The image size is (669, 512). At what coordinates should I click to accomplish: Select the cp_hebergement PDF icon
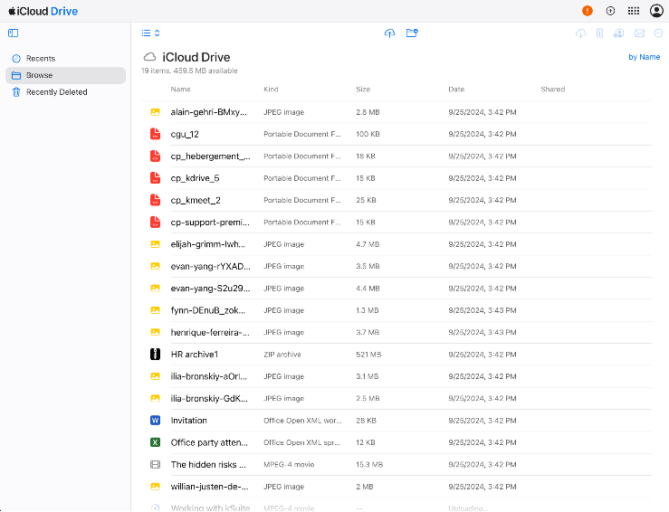click(155, 156)
